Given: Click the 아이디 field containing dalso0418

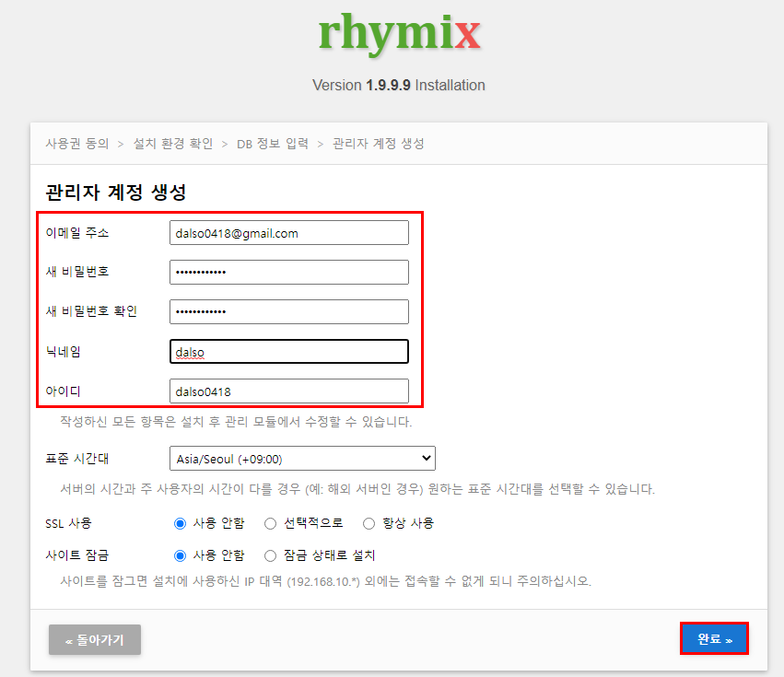Looking at the screenshot, I should pos(289,391).
